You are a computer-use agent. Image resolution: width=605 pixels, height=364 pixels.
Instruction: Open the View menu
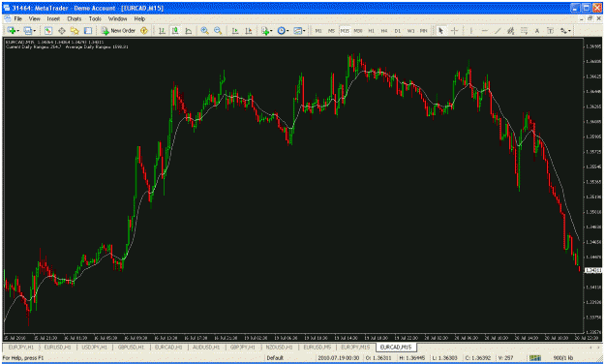point(34,18)
